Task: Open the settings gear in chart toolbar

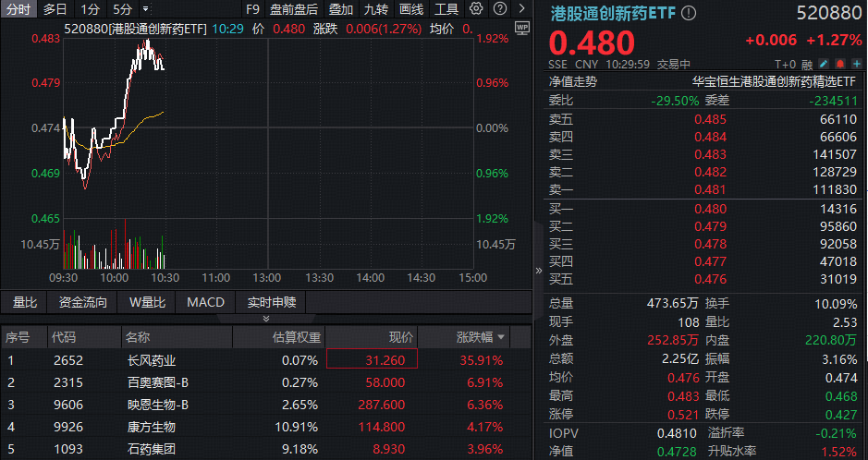Action: 476,9
